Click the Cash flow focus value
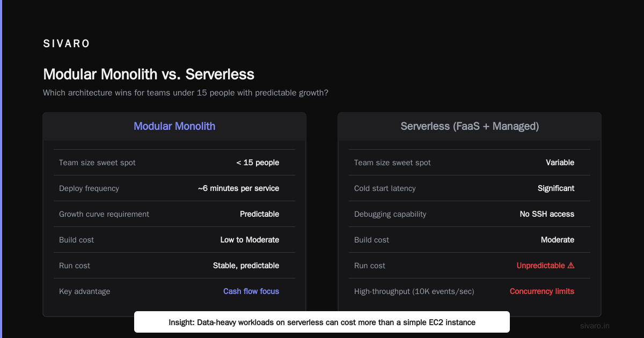The height and width of the screenshot is (338, 644). point(251,291)
